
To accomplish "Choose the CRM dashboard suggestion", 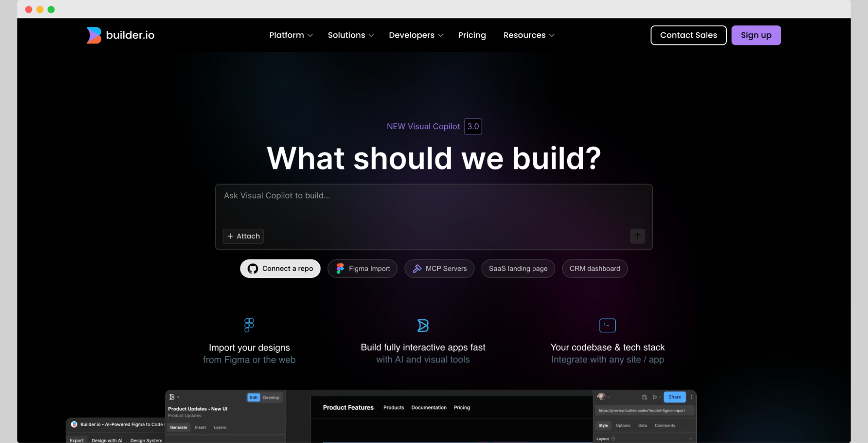I will (x=594, y=269).
